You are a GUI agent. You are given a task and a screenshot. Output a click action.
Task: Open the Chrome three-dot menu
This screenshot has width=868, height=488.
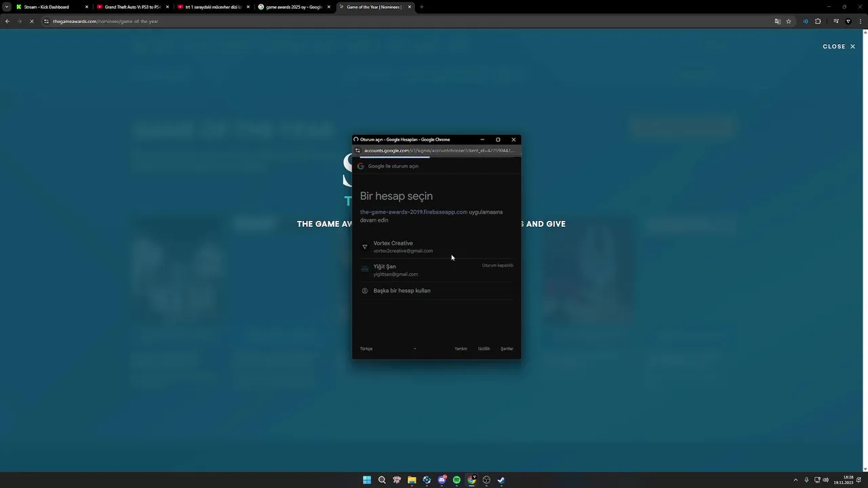[x=861, y=21]
